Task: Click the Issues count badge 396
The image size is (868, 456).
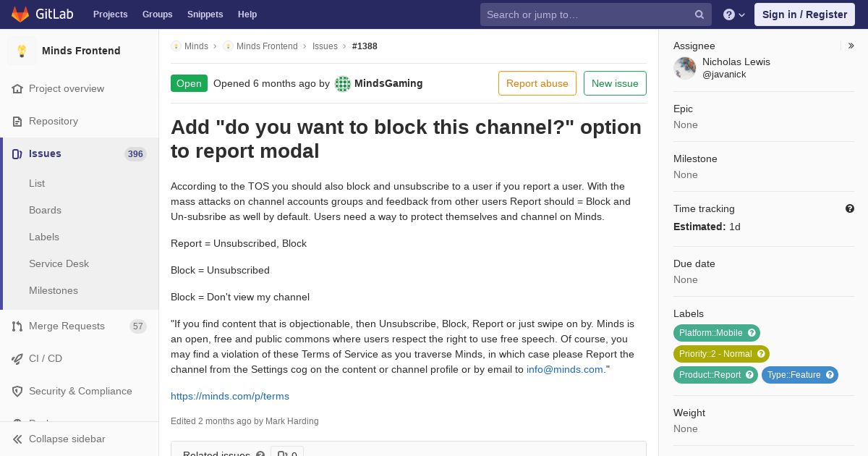Action: (135, 154)
